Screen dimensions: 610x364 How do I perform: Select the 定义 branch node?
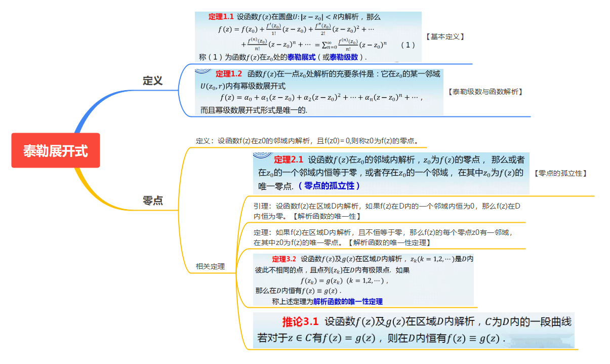[152, 80]
